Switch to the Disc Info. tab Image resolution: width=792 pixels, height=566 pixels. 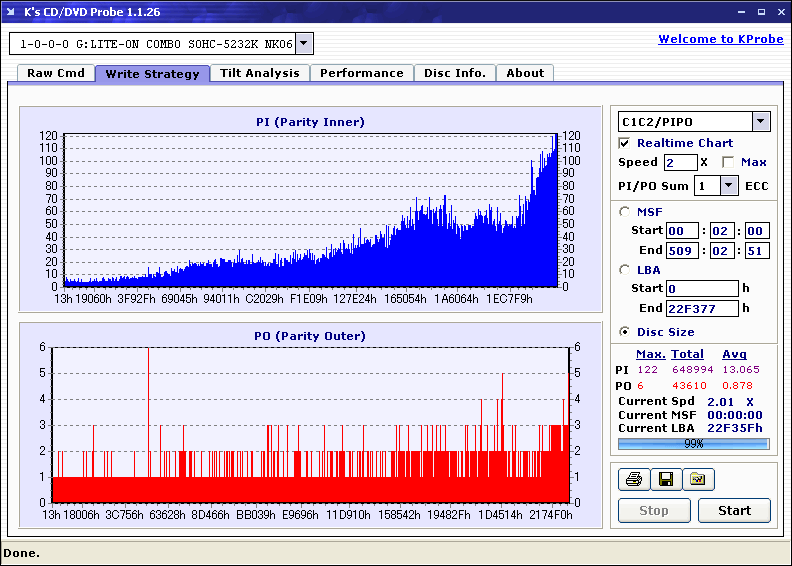click(x=455, y=73)
